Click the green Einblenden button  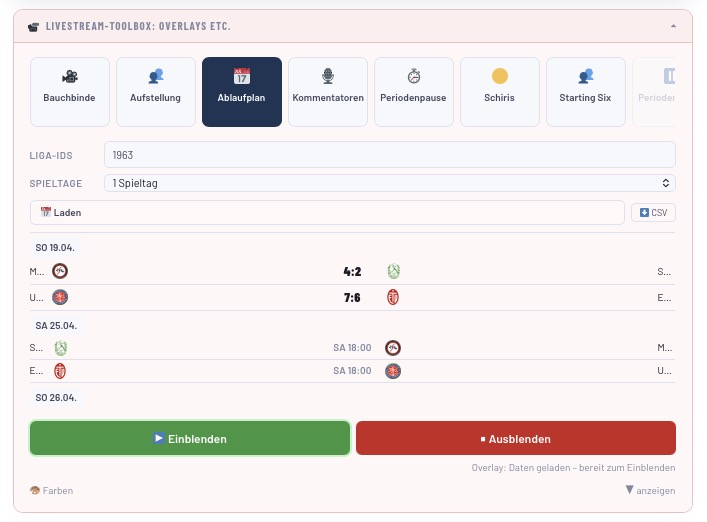pyautogui.click(x=190, y=438)
